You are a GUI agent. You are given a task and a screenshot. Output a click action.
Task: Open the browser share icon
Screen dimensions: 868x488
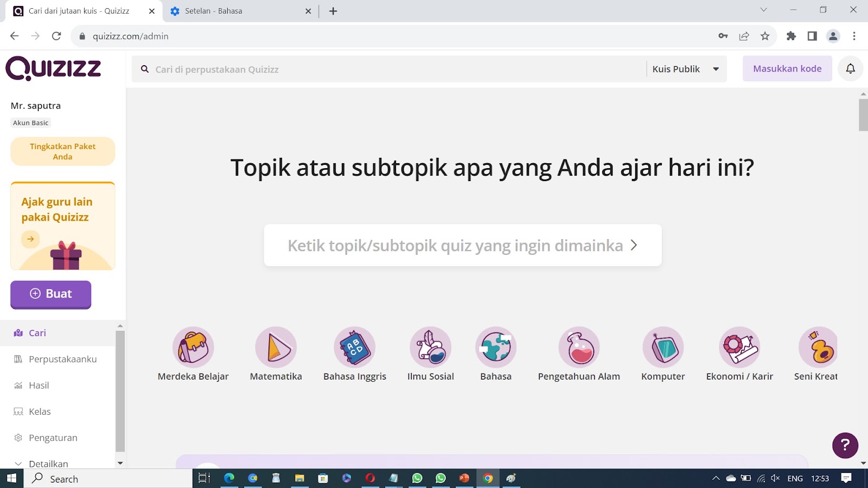(x=744, y=36)
